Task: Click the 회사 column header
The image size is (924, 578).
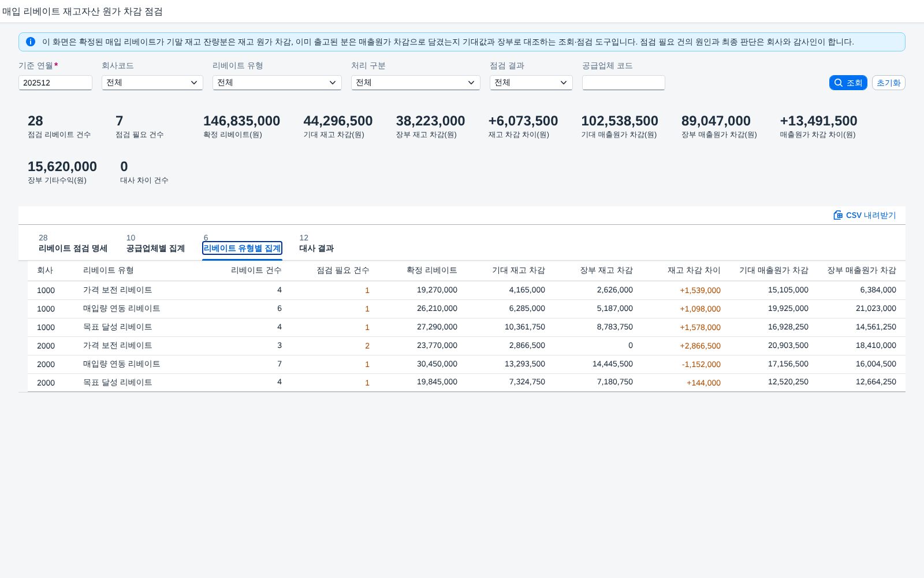Action: pyautogui.click(x=45, y=270)
